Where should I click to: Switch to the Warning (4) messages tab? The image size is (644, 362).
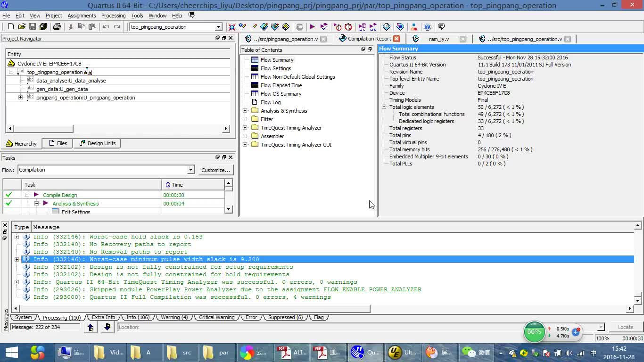point(173,317)
